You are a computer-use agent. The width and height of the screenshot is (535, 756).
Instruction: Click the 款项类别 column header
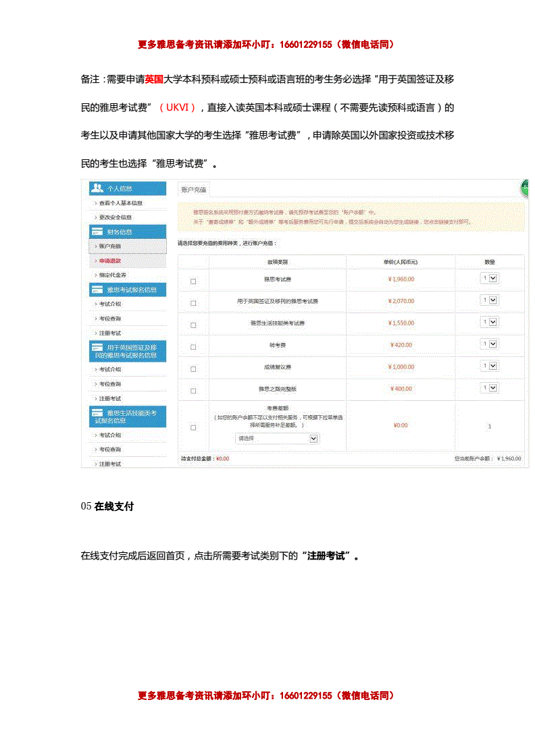[x=278, y=263]
